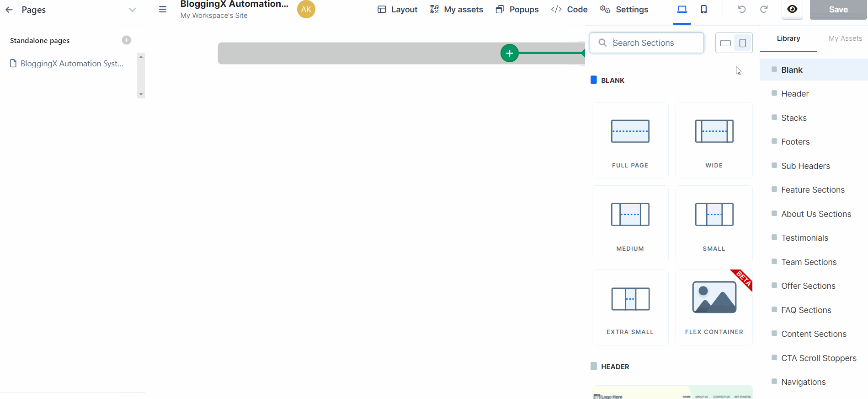Switch to the My Assets tab
The image size is (868, 399).
845,38
